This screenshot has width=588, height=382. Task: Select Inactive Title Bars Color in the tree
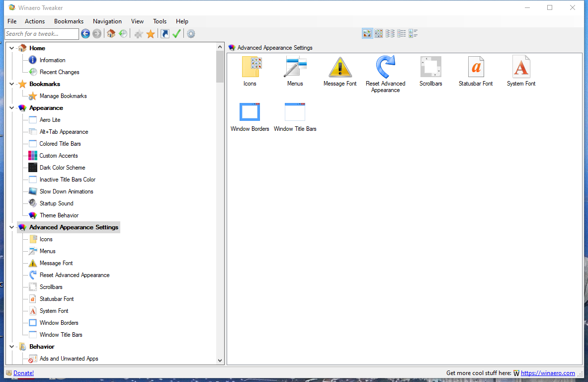[x=68, y=180]
